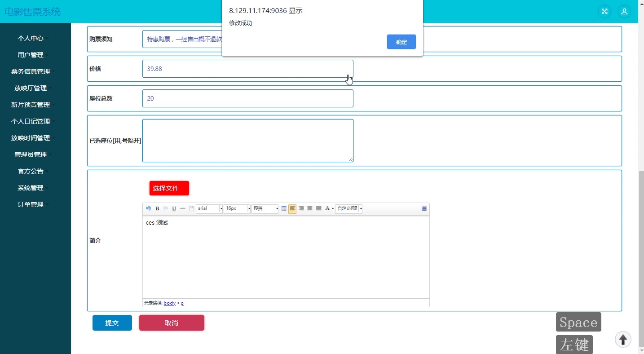644x354 pixels.
Task: Click the redo icon in the editor toolbar
Action: tap(166, 208)
